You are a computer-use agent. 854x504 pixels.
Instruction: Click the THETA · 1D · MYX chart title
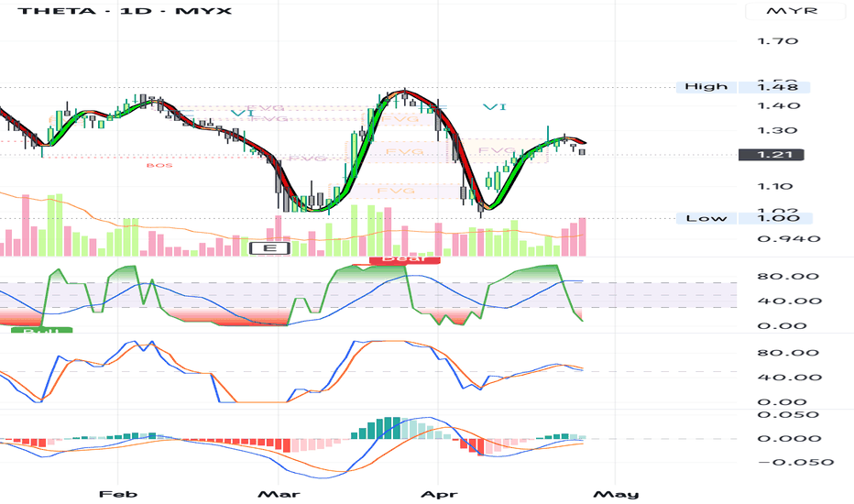125,11
